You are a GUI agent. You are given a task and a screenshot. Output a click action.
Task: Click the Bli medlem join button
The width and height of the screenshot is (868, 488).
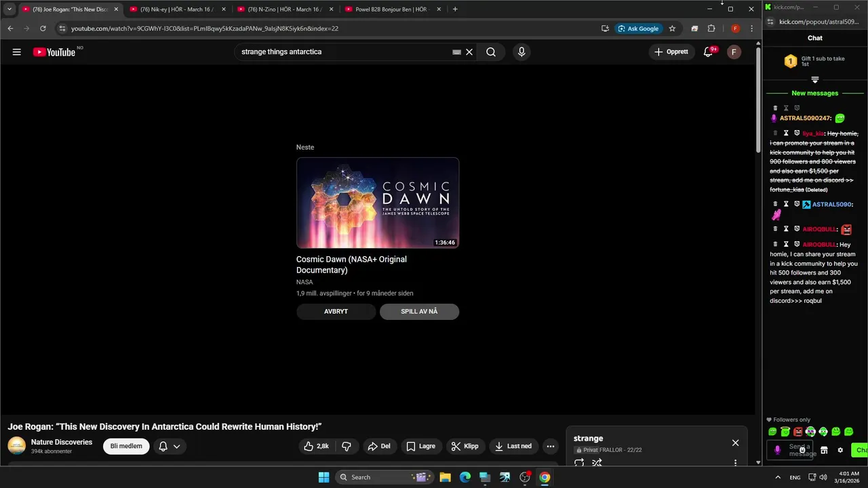[x=126, y=446]
